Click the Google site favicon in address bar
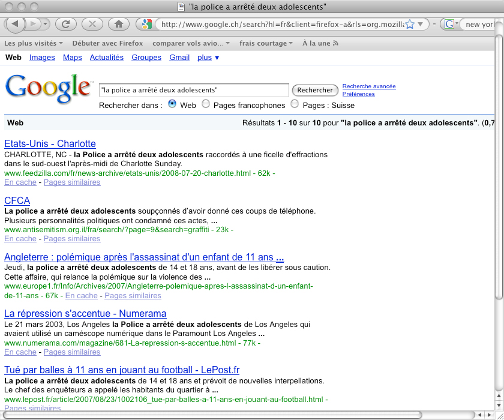Viewport: 504px width, 420px height. [146, 24]
